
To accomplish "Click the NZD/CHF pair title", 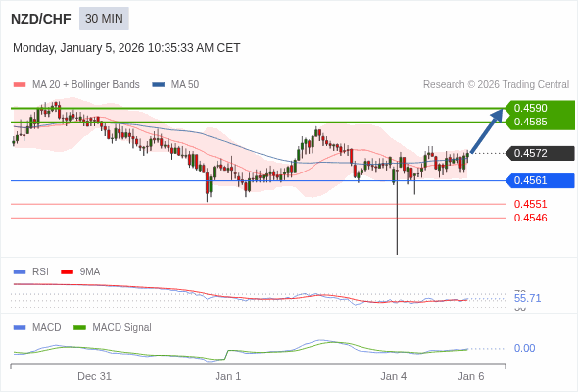I will 41,19.
